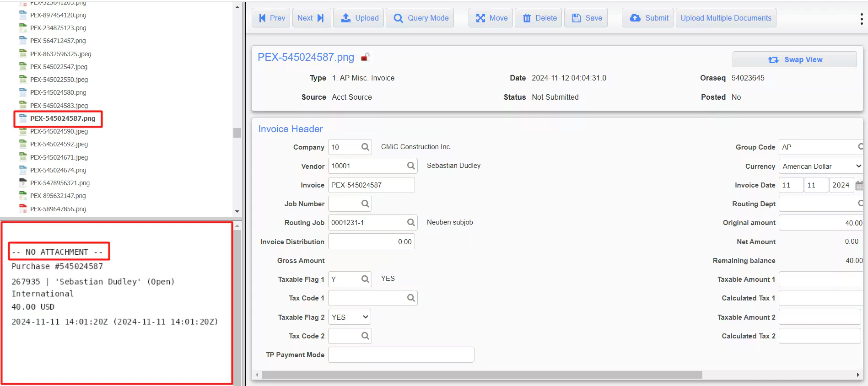
Task: Click the Next document button
Action: click(x=311, y=18)
